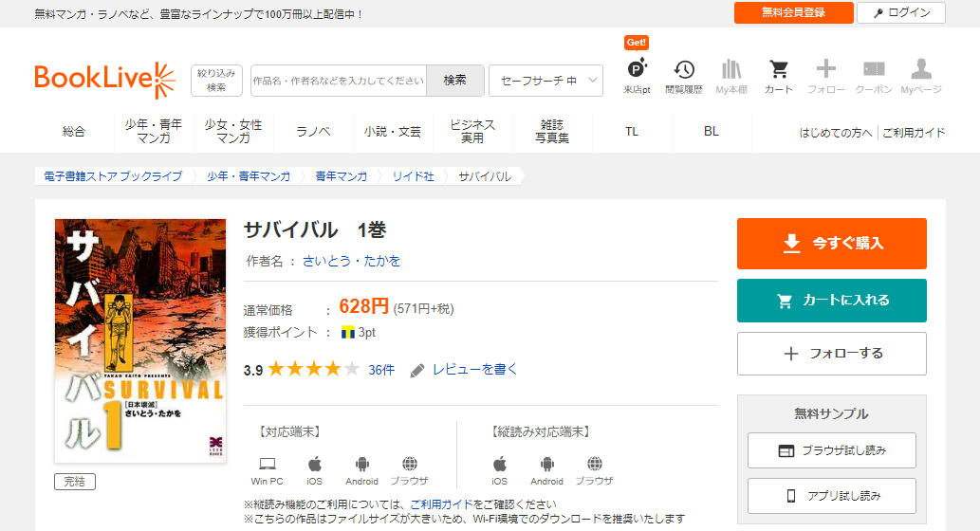980x531 pixels.
Task: Click the BookLive logo
Action: pyautogui.click(x=105, y=81)
